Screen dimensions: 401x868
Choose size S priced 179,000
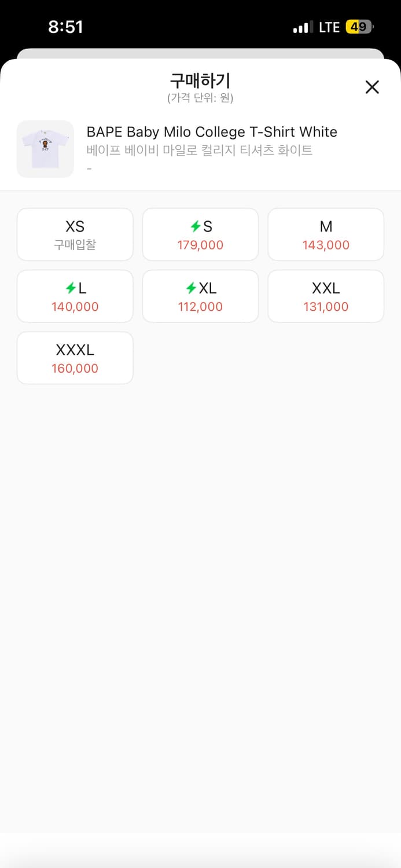click(x=200, y=234)
